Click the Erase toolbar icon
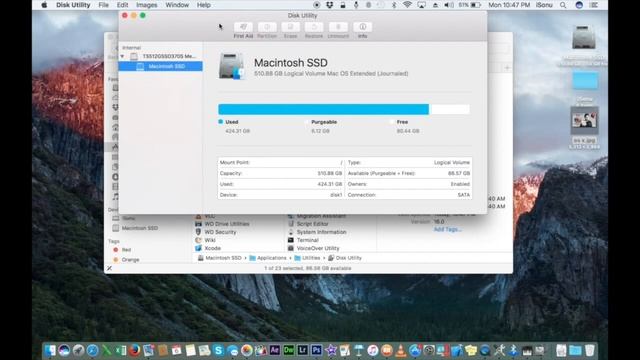640x360 pixels. (291, 27)
